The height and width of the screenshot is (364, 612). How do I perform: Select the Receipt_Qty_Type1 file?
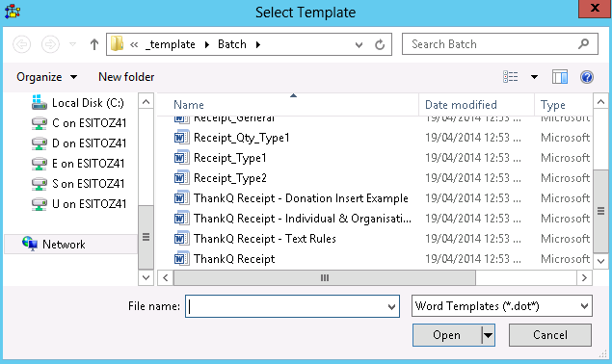(241, 138)
